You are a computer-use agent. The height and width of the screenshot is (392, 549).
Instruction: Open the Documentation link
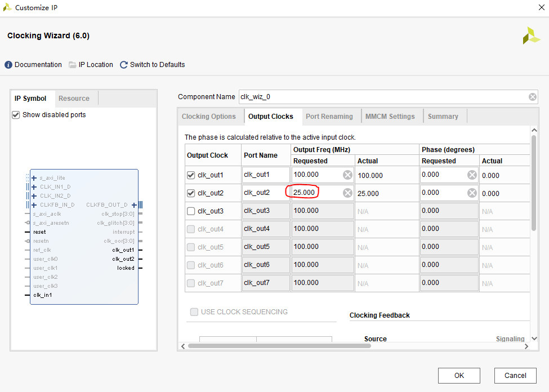click(38, 65)
